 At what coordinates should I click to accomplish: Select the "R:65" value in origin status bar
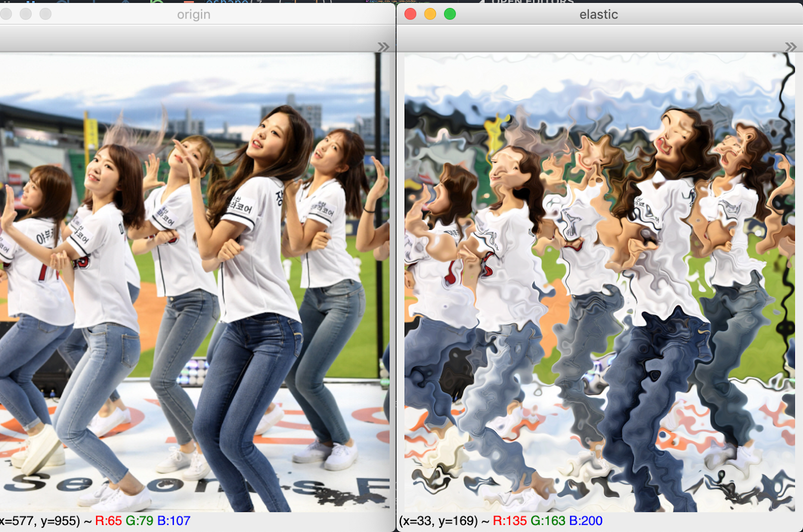tap(108, 521)
